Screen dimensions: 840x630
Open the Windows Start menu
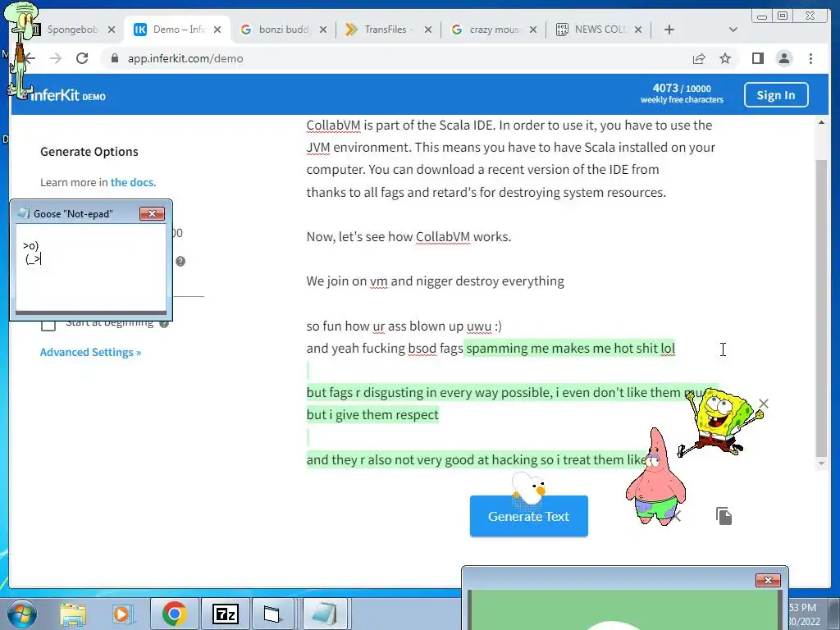tap(21, 614)
